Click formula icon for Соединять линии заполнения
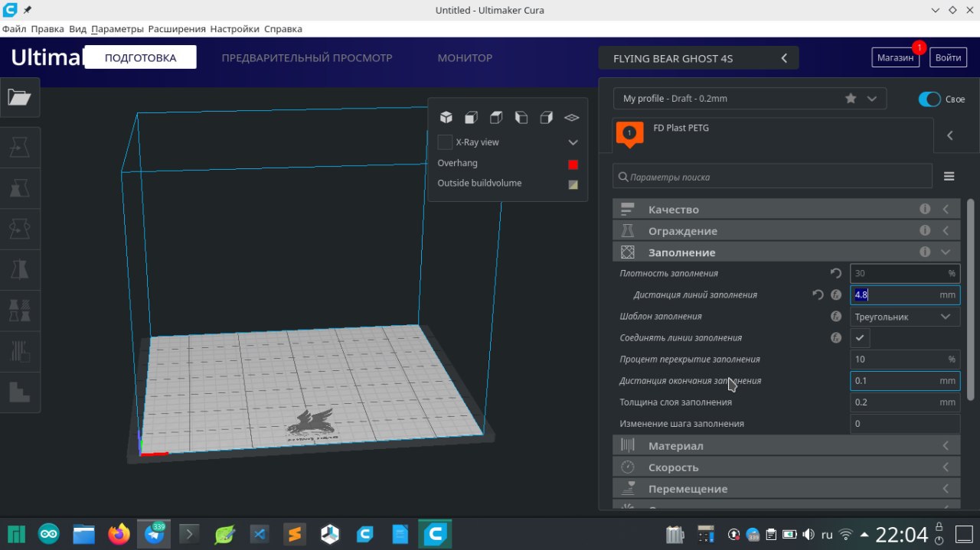This screenshot has width=980, height=550. 836,337
